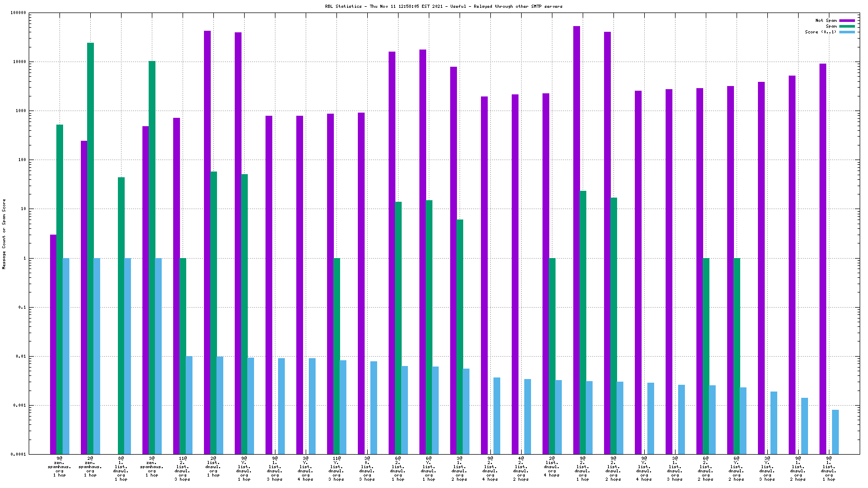Click the leftmost purple Not Spam bar
The image size is (868, 488).
coord(53,344)
